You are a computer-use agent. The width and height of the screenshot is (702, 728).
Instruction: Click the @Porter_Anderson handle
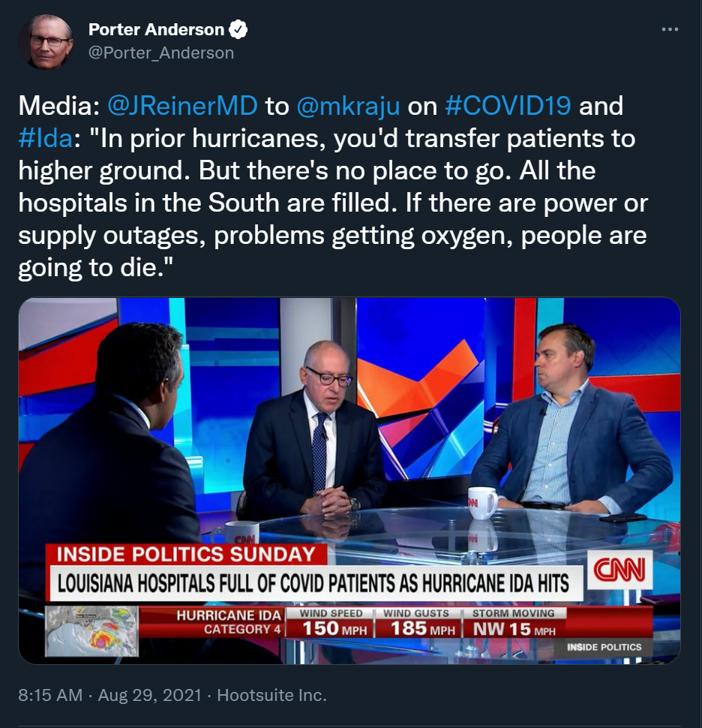[161, 53]
